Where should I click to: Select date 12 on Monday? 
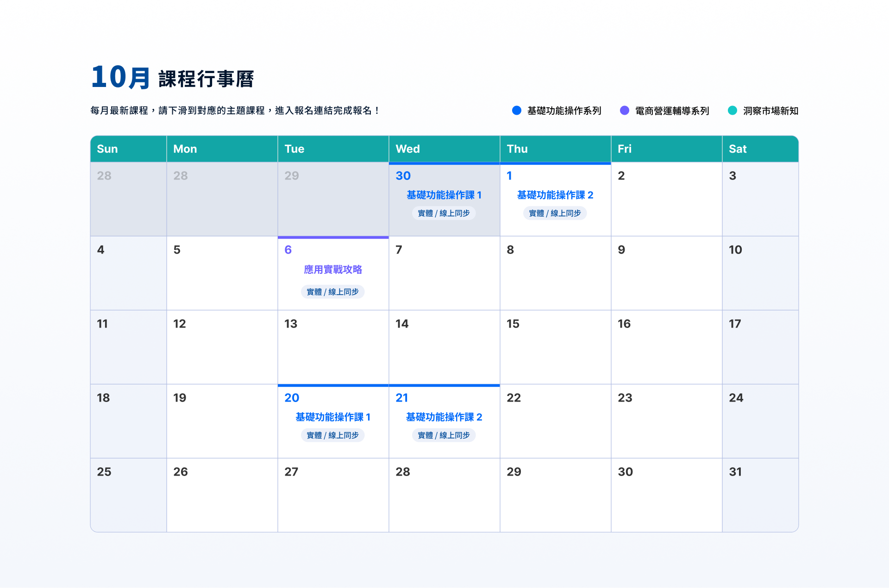click(180, 324)
